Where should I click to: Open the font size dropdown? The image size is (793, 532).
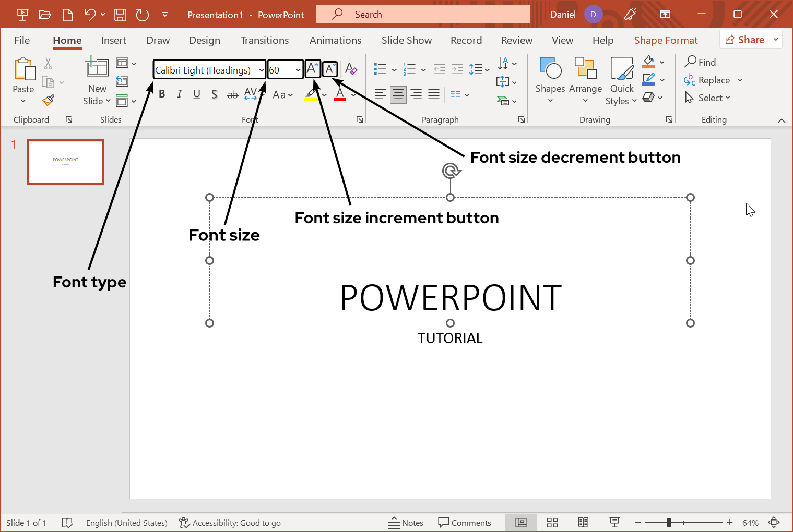(x=298, y=69)
